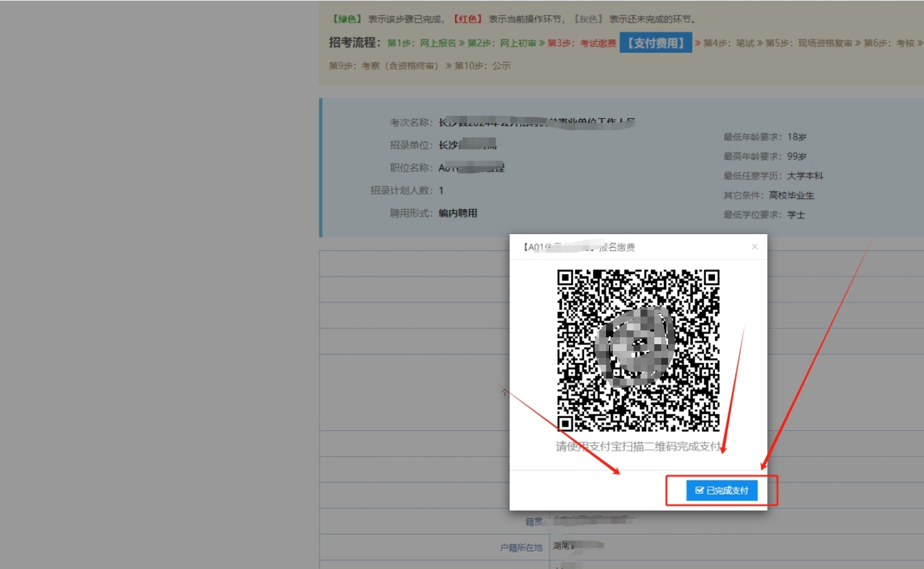
Task: Click the 【支付费用】 button in the process bar
Action: tap(655, 43)
